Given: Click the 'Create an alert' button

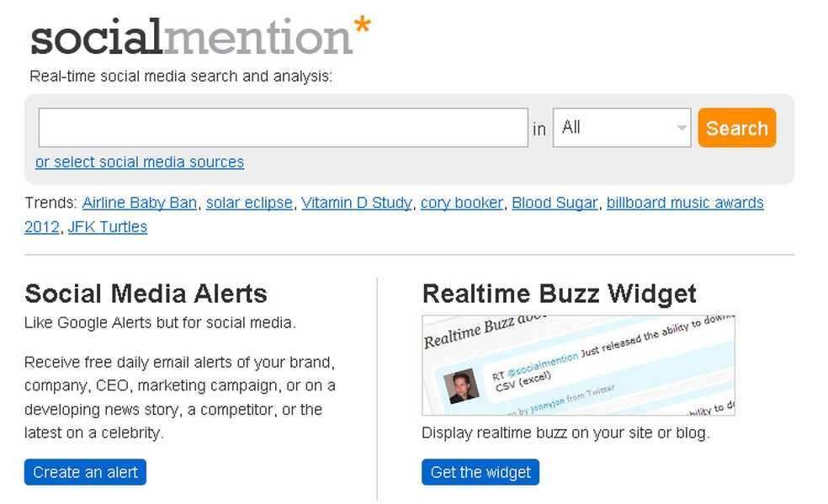Looking at the screenshot, I should click(85, 472).
